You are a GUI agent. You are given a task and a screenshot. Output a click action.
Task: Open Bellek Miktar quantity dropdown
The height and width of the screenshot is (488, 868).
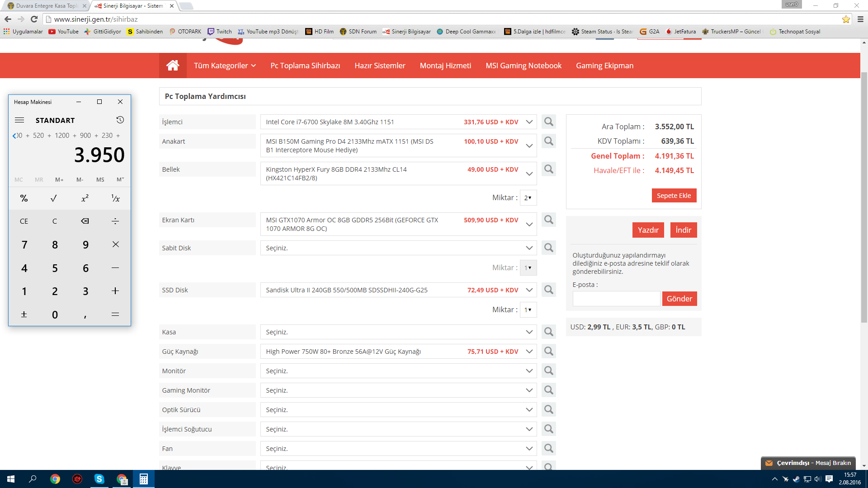pyautogui.click(x=528, y=198)
